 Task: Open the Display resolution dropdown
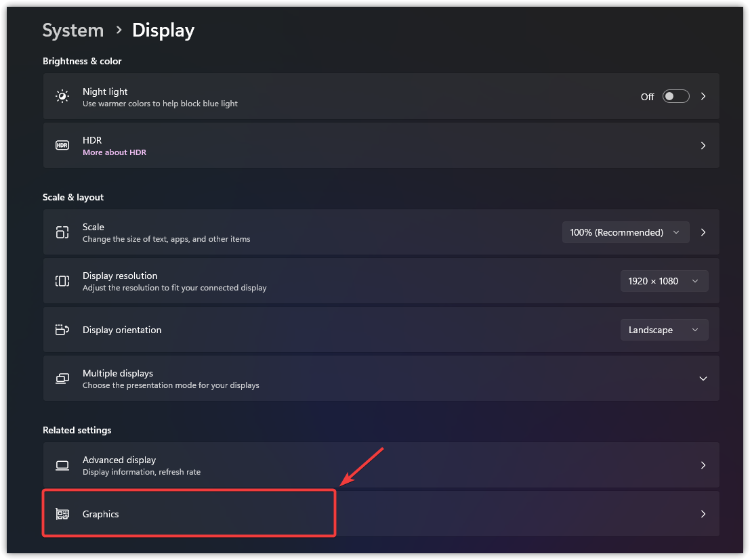(x=663, y=281)
